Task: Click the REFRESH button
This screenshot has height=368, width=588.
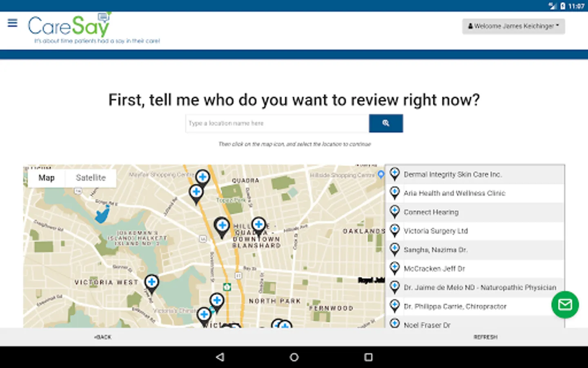Action: [x=486, y=337]
